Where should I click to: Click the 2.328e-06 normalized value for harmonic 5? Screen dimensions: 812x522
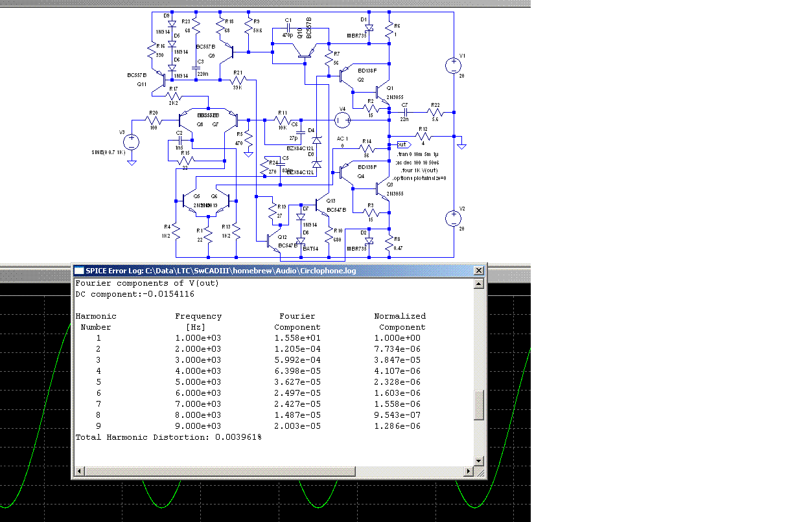[x=397, y=382]
